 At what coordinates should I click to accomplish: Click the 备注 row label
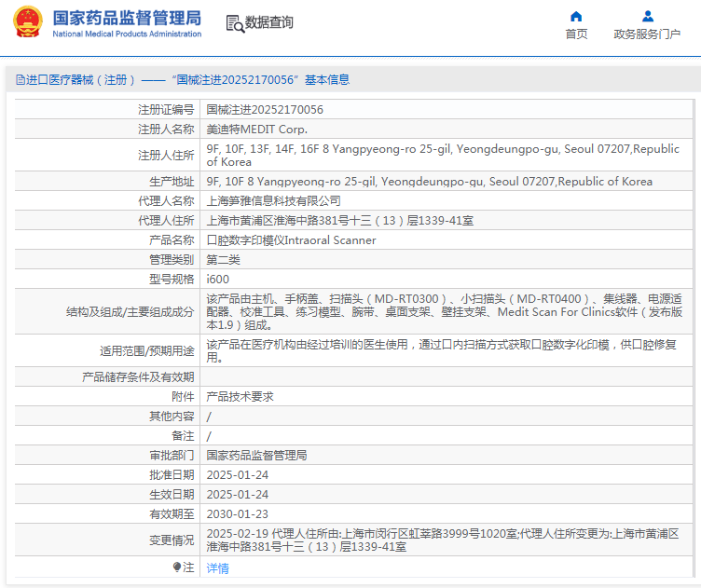point(183,436)
